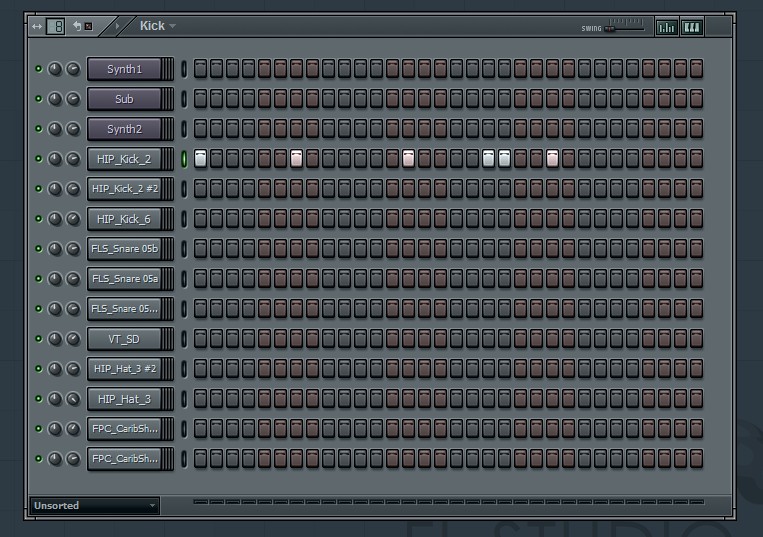
Task: Click the Synth1 pan knob
Action: [55, 69]
